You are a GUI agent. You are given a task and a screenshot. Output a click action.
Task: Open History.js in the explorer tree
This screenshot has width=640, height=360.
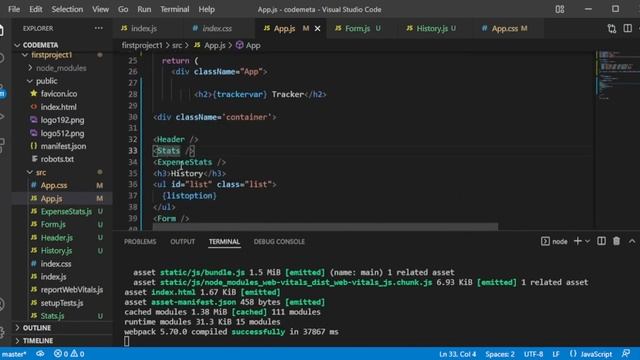click(56, 251)
